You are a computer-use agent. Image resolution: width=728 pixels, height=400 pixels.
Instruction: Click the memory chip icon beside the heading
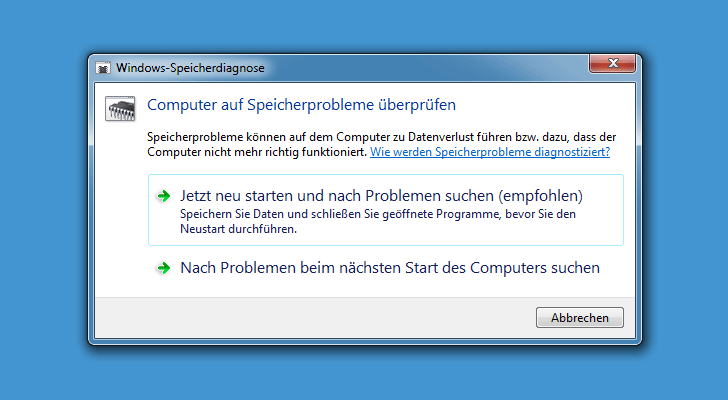click(120, 109)
